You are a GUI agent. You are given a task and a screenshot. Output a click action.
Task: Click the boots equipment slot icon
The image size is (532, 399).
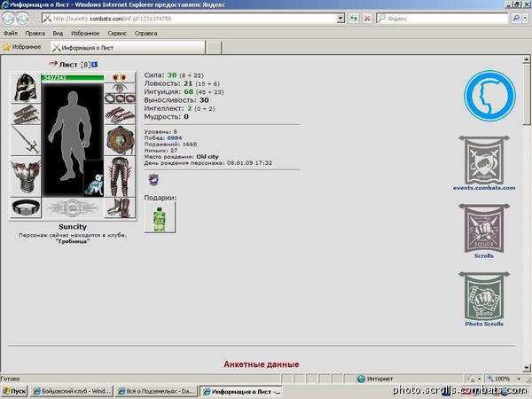click(120, 207)
